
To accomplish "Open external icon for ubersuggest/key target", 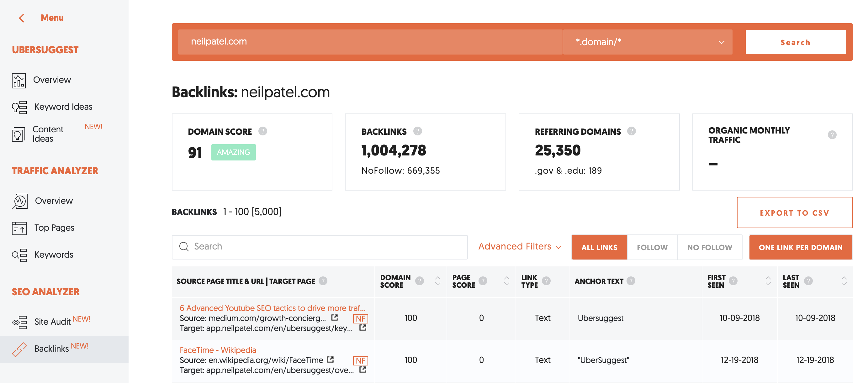I will (363, 327).
